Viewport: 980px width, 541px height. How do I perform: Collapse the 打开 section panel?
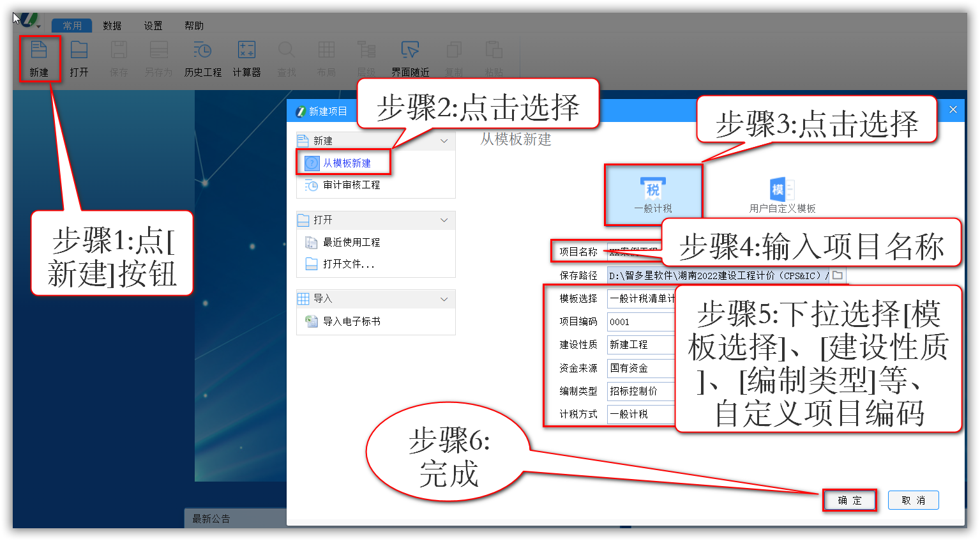tap(444, 220)
